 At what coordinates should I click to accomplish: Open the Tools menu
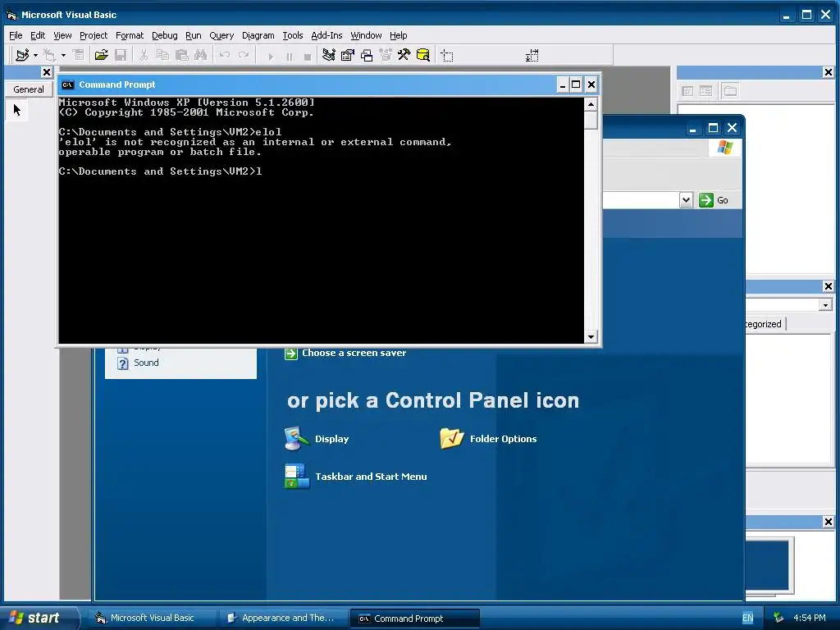(293, 35)
